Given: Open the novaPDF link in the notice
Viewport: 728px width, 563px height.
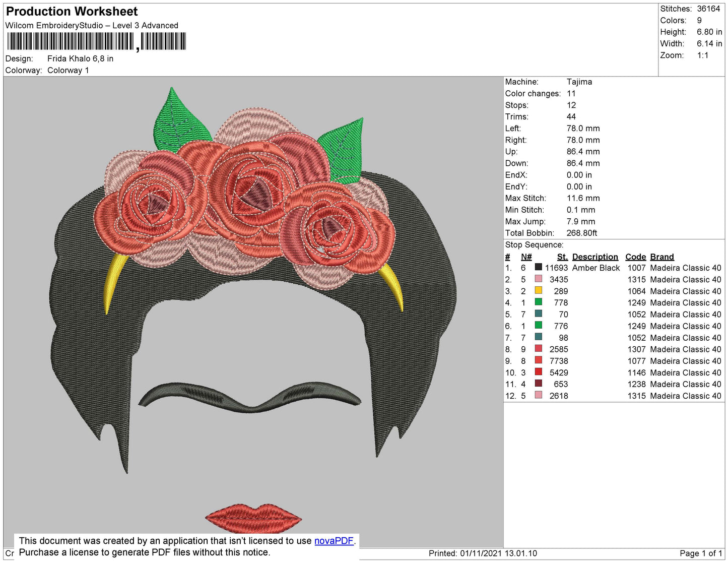Looking at the screenshot, I should 334,541.
